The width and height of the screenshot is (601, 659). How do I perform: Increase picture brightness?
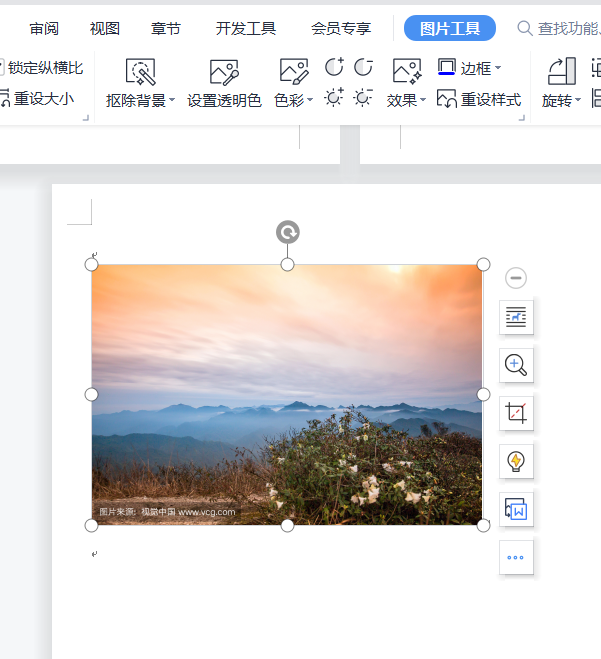(334, 98)
